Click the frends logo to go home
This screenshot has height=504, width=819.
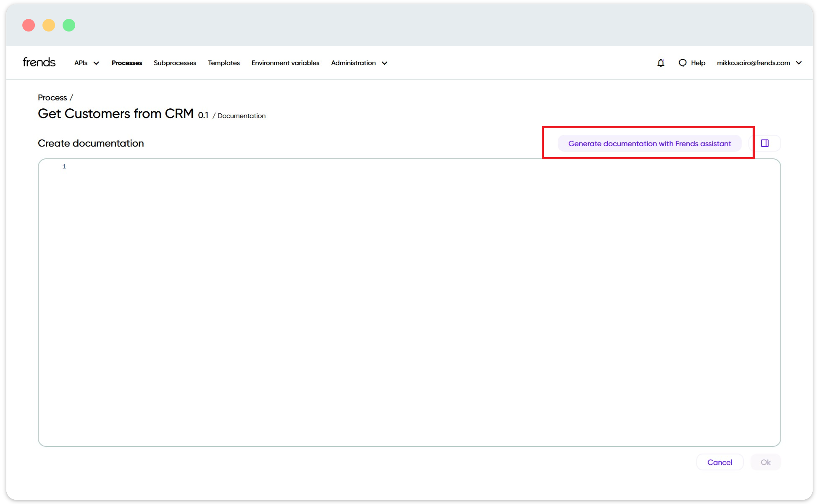click(39, 62)
